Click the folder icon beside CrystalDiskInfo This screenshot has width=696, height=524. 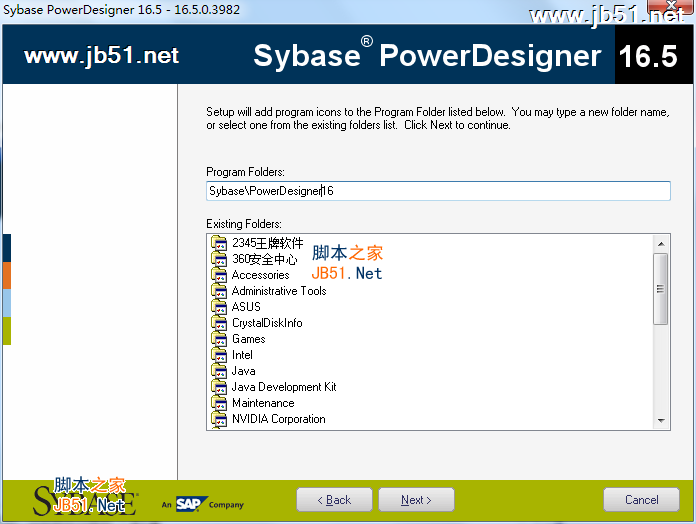(219, 323)
